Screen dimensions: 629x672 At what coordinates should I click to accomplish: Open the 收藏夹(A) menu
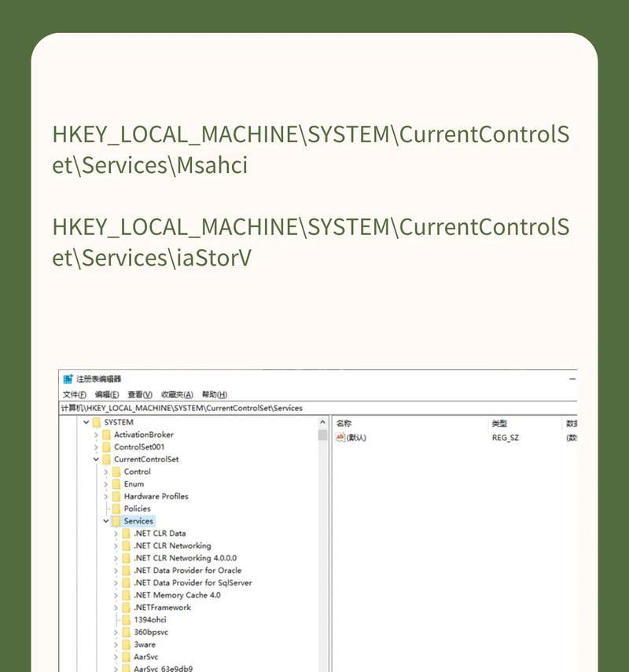(177, 395)
